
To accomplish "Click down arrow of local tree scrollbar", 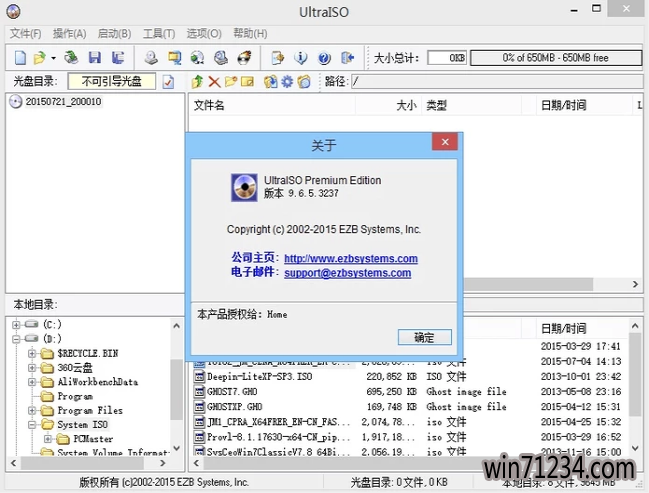I will (x=177, y=448).
